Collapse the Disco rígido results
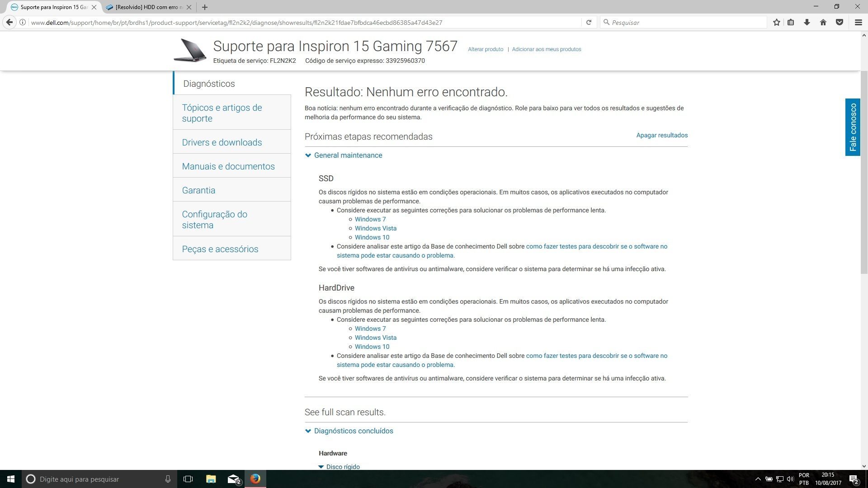The height and width of the screenshot is (488, 868). click(339, 466)
